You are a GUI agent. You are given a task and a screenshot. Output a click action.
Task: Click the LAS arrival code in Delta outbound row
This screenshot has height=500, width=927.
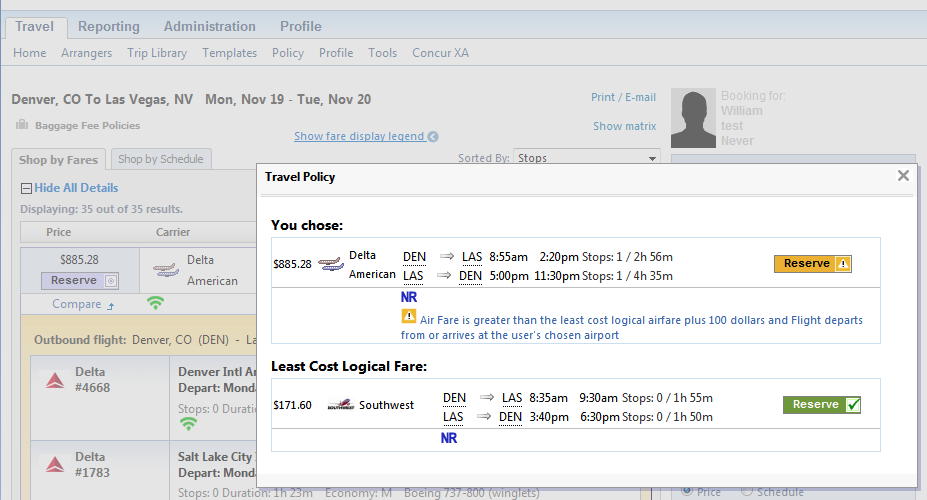[x=472, y=257]
